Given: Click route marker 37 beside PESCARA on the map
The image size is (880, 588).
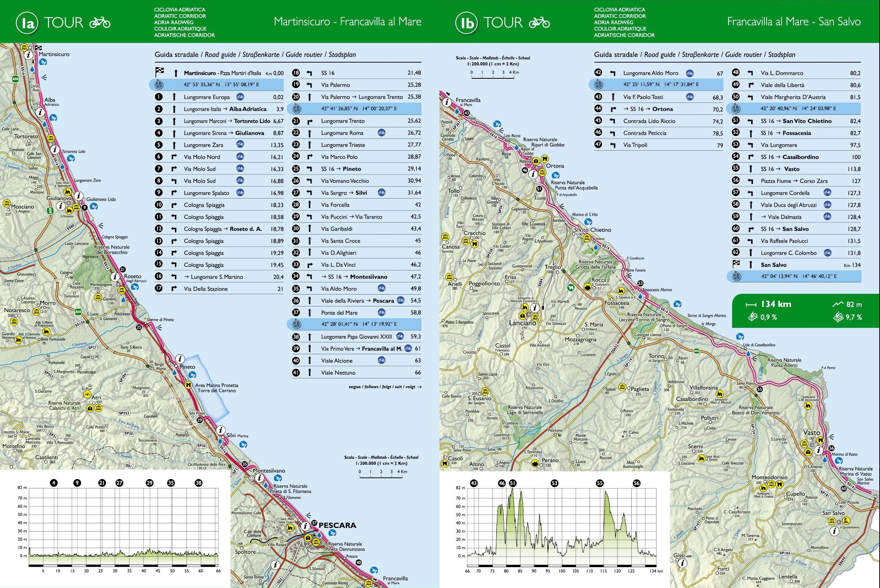Looking at the screenshot, I should (x=314, y=523).
